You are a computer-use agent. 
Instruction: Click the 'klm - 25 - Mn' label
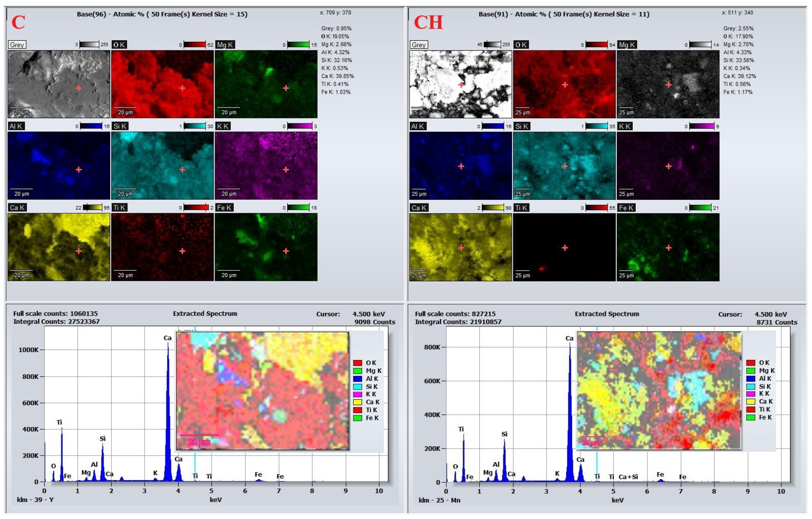tap(439, 500)
